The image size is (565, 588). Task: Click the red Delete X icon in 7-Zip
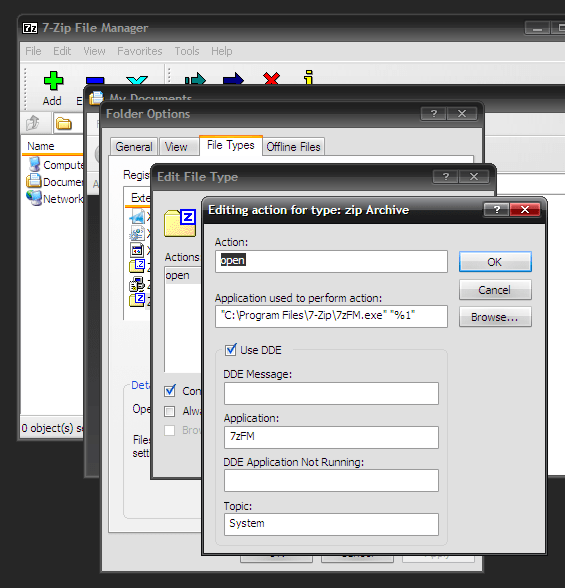[x=271, y=79]
